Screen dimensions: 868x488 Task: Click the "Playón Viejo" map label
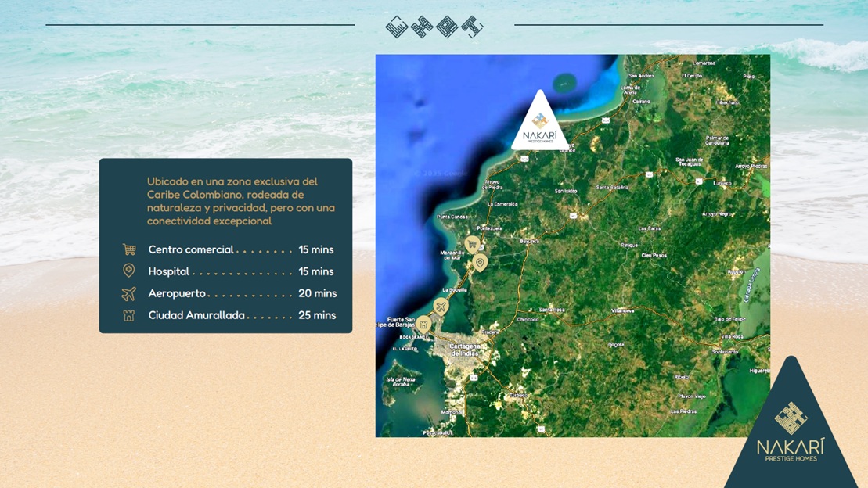tap(692, 396)
